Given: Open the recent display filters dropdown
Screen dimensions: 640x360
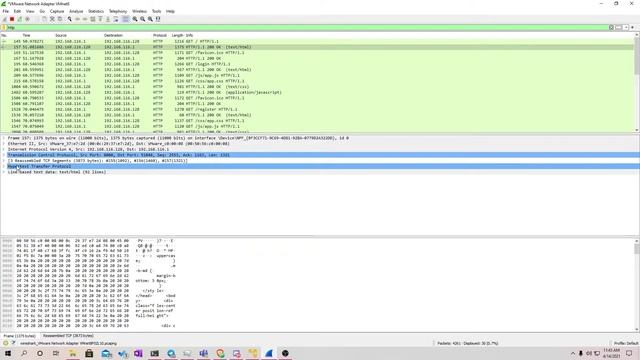Looking at the screenshot, I should pyautogui.click(x=626, y=27).
